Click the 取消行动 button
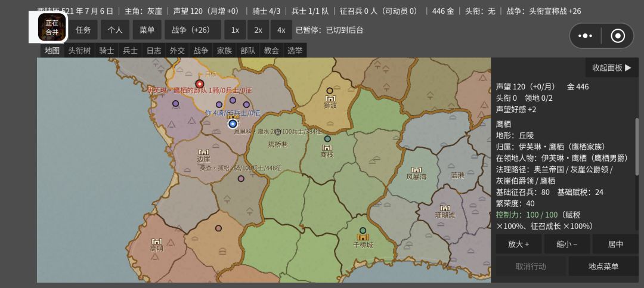This screenshot has width=644, height=288. (531, 266)
